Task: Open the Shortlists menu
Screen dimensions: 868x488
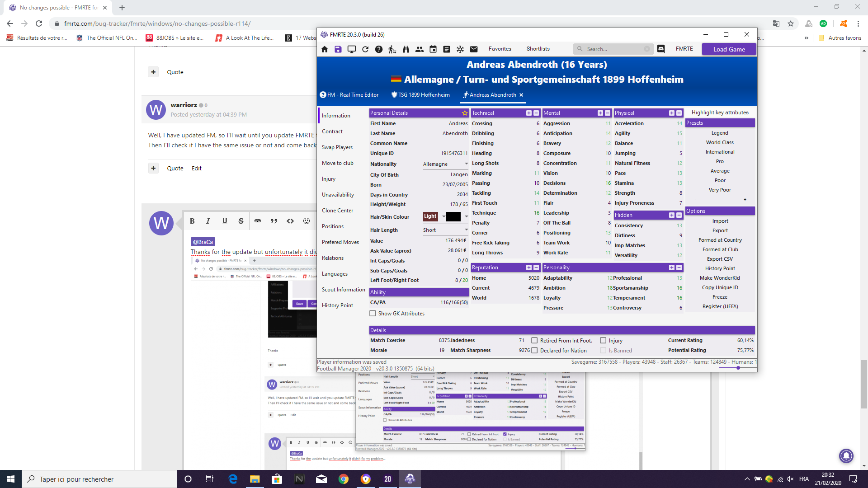Action: click(x=538, y=49)
